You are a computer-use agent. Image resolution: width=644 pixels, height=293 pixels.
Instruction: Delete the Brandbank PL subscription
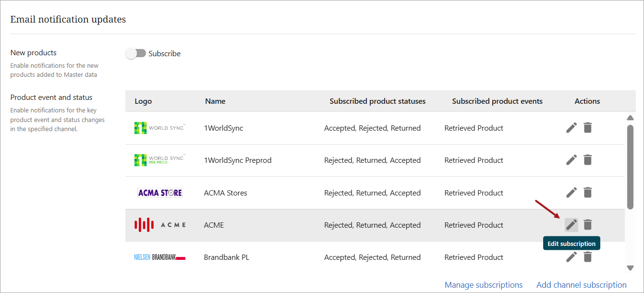coord(587,257)
